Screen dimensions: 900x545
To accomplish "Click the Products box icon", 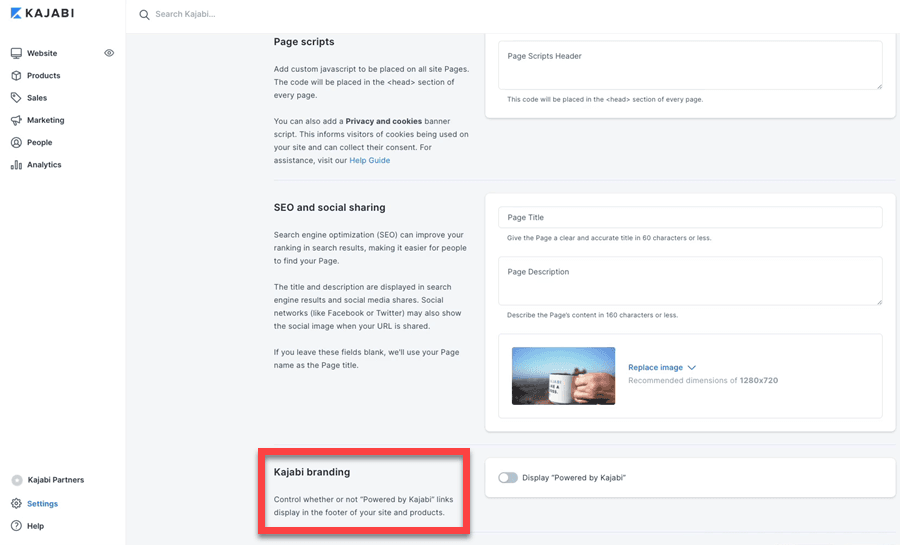I will coord(16,76).
